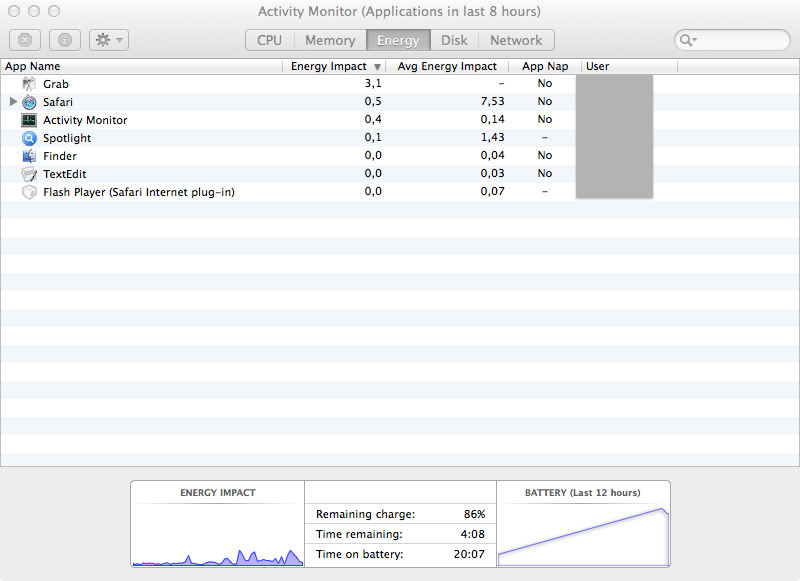Viewport: 800px width, 581px height.
Task: Sort by App Nap column header
Action: tap(545, 66)
